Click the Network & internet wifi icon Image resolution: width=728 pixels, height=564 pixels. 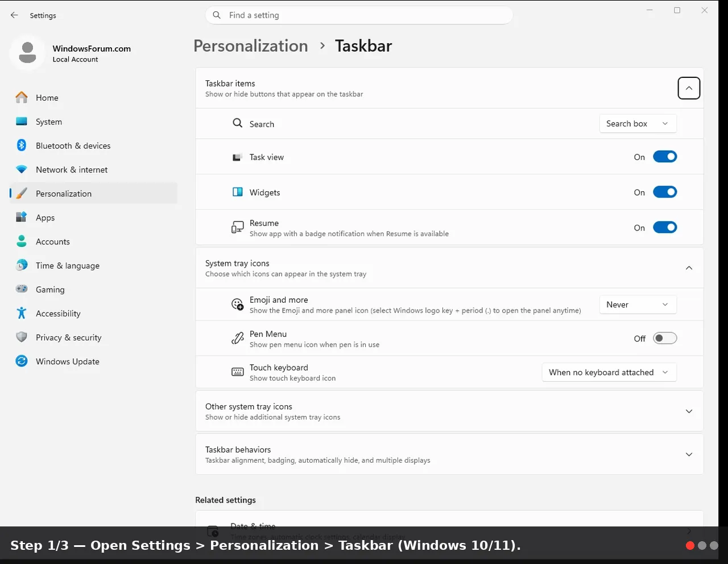(22, 170)
